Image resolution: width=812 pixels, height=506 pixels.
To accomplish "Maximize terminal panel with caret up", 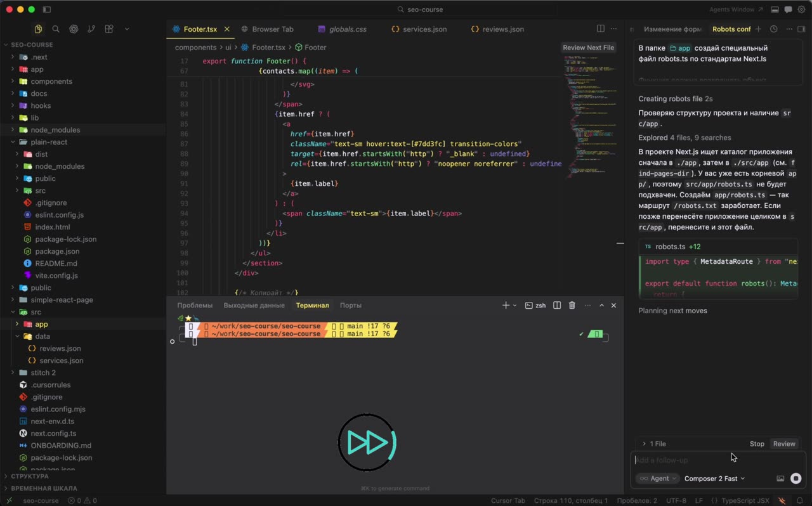I will (601, 305).
